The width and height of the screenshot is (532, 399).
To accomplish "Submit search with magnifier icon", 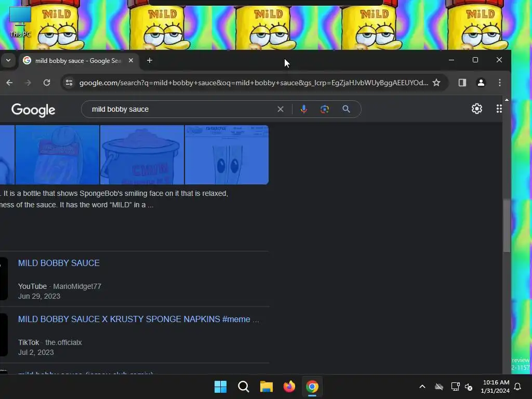I will pos(346,109).
